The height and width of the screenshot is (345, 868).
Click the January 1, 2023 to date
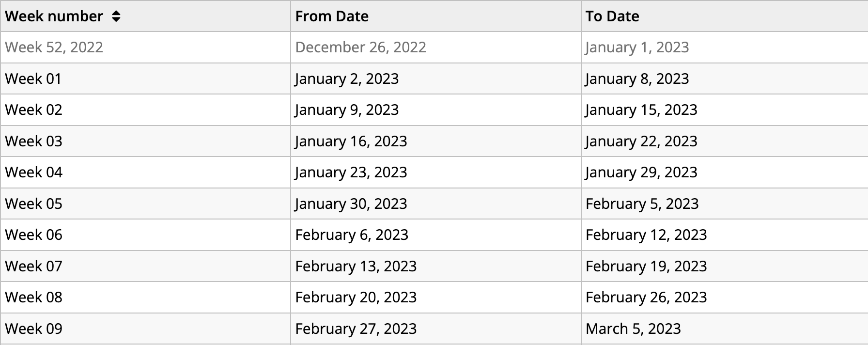[x=637, y=47]
